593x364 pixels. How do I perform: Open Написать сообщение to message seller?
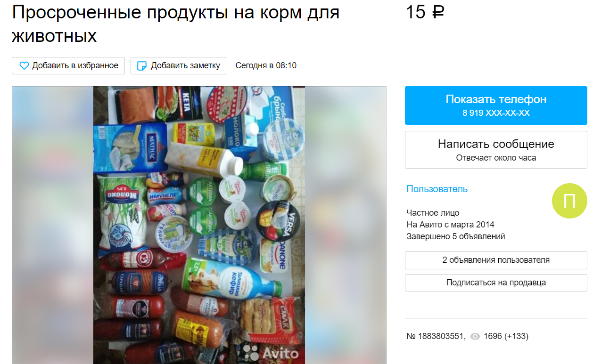click(496, 150)
